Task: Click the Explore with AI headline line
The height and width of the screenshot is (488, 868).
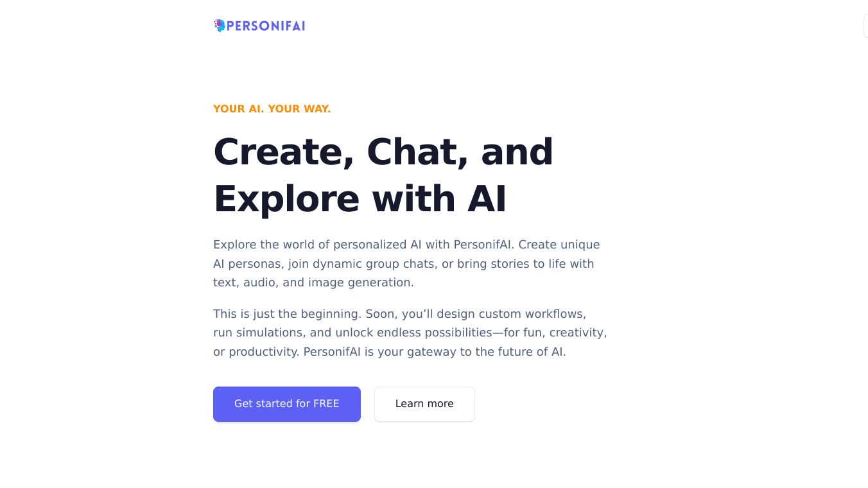Action: [x=360, y=199]
